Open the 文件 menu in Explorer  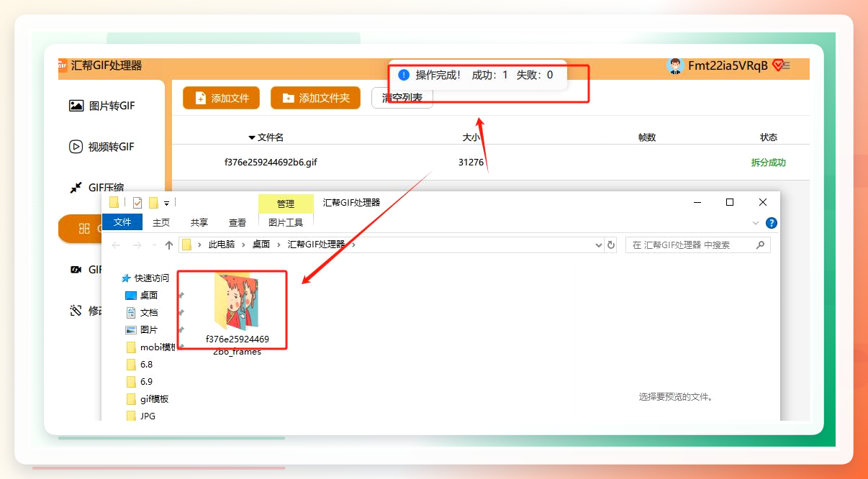tap(122, 222)
